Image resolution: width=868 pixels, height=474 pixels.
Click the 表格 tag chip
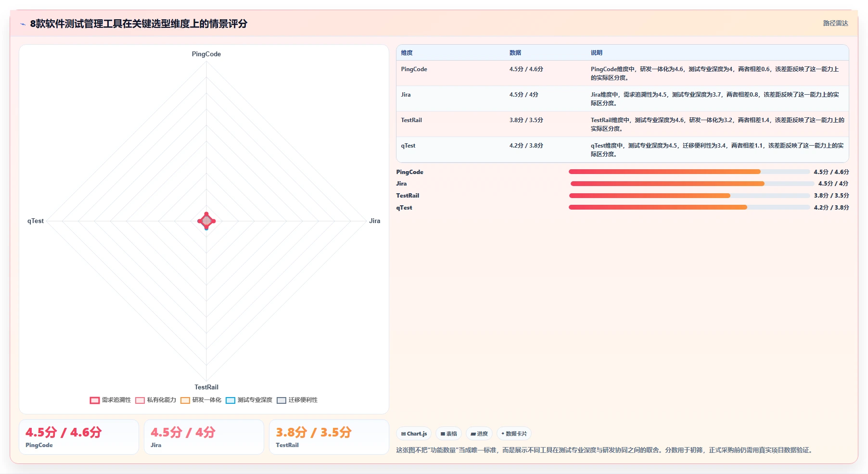coord(448,434)
